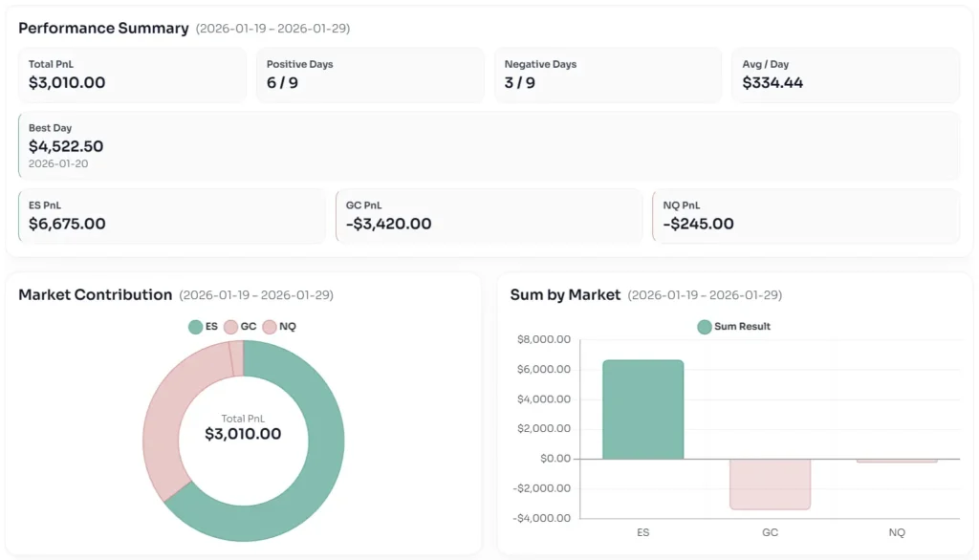979x560 pixels.
Task: Toggle the NQ legend in Market Contribution
Action: click(x=279, y=327)
